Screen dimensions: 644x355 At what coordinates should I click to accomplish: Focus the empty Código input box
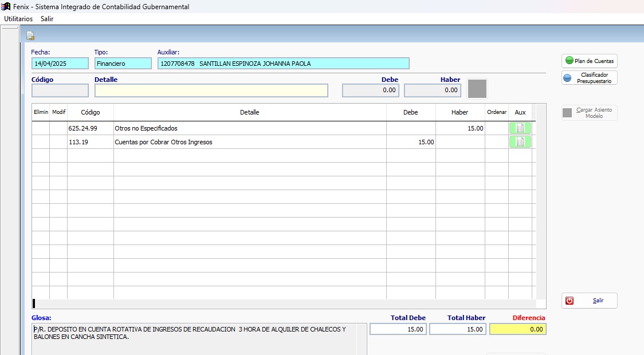(x=60, y=90)
